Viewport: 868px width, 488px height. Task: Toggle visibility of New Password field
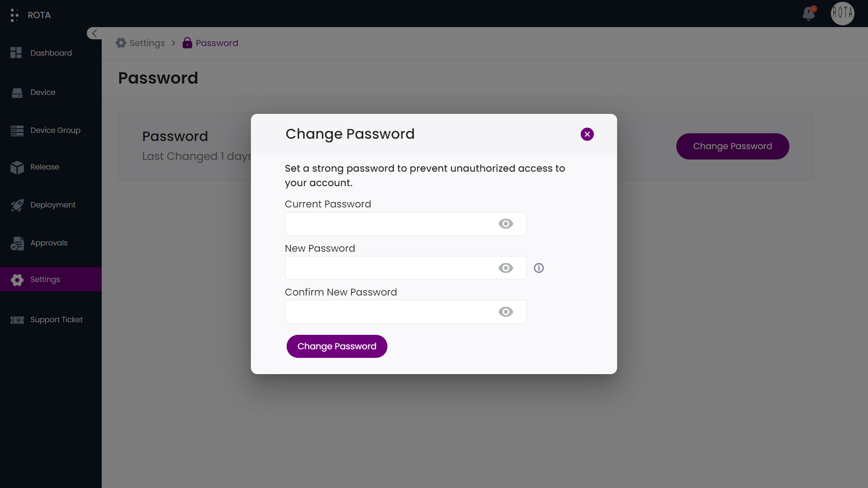(506, 267)
